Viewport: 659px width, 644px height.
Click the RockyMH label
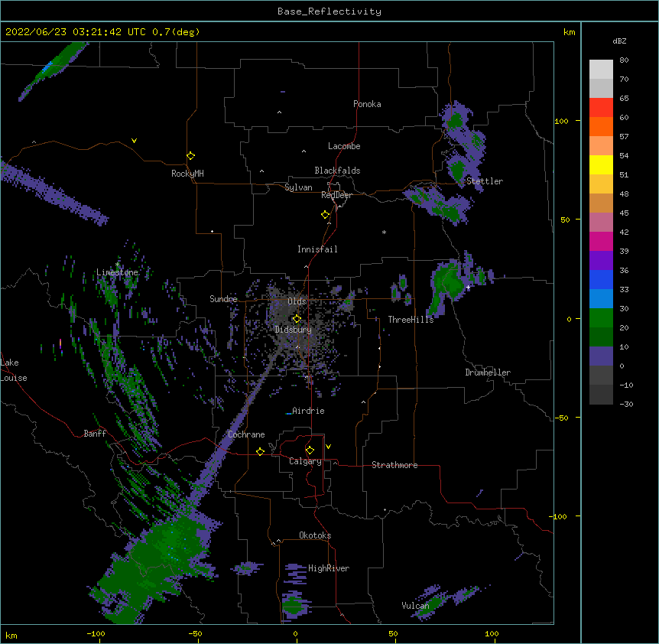(187, 174)
